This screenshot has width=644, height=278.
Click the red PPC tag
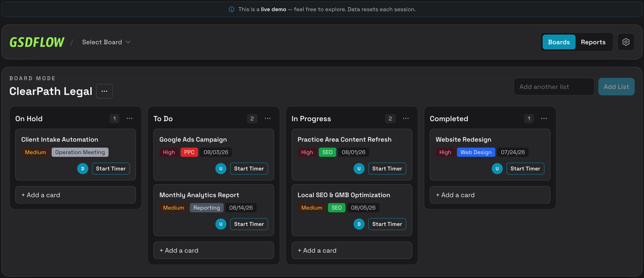pyautogui.click(x=189, y=152)
